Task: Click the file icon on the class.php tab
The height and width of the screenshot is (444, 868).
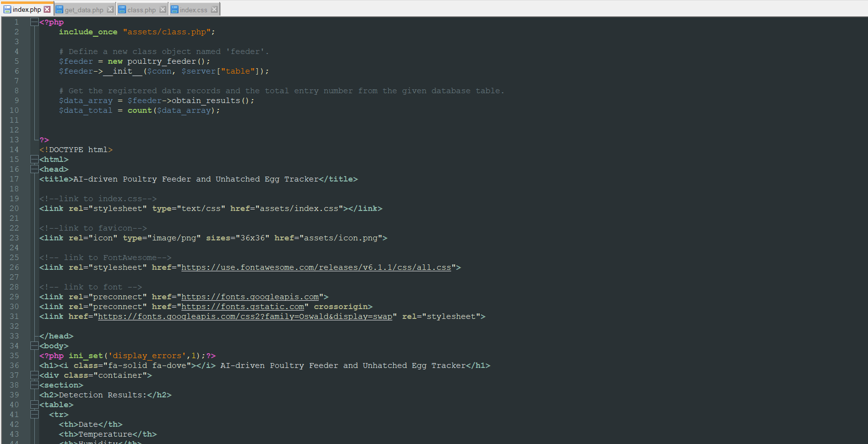Action: point(121,9)
